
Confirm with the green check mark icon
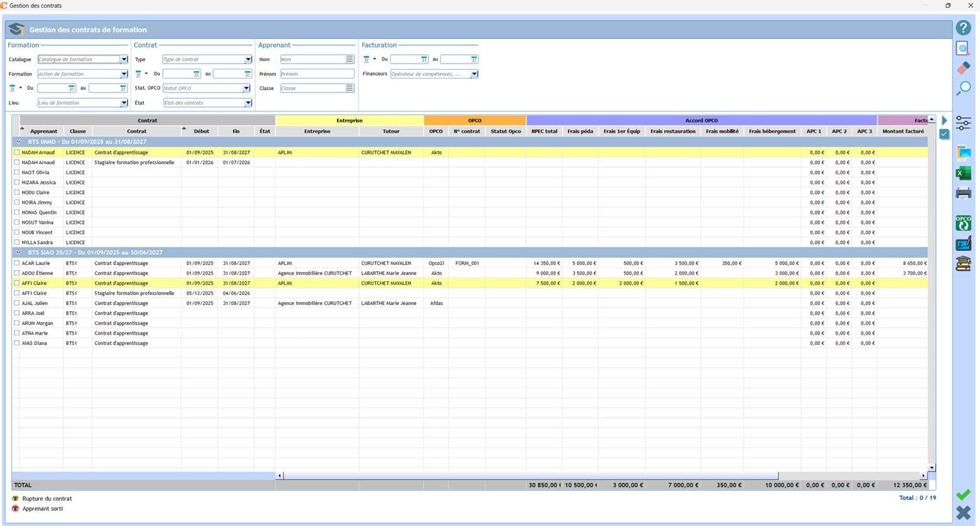[x=963, y=495]
